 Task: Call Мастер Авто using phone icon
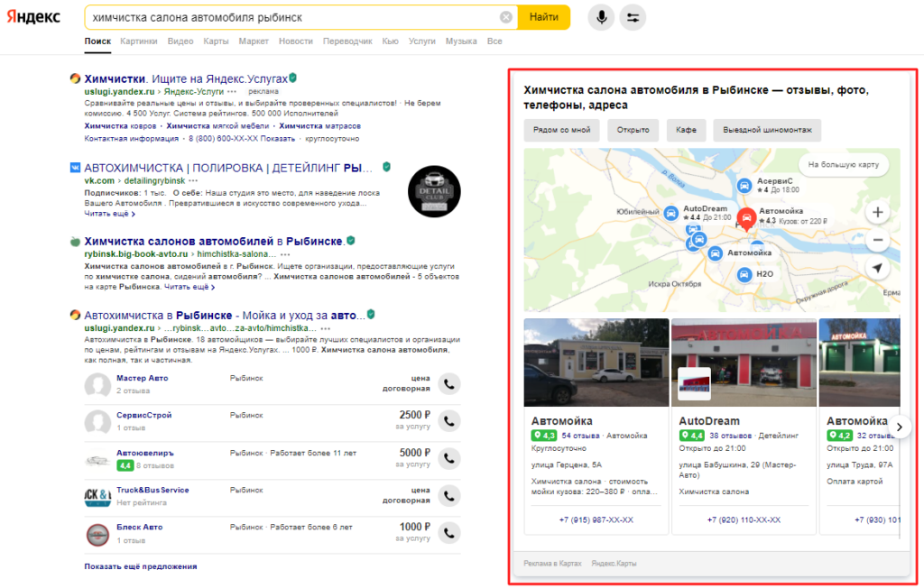tap(449, 384)
